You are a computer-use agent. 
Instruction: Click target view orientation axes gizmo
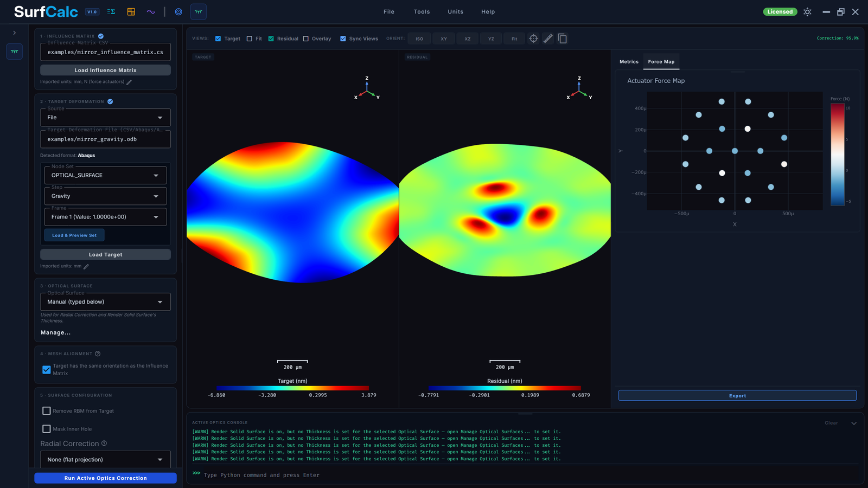click(367, 89)
